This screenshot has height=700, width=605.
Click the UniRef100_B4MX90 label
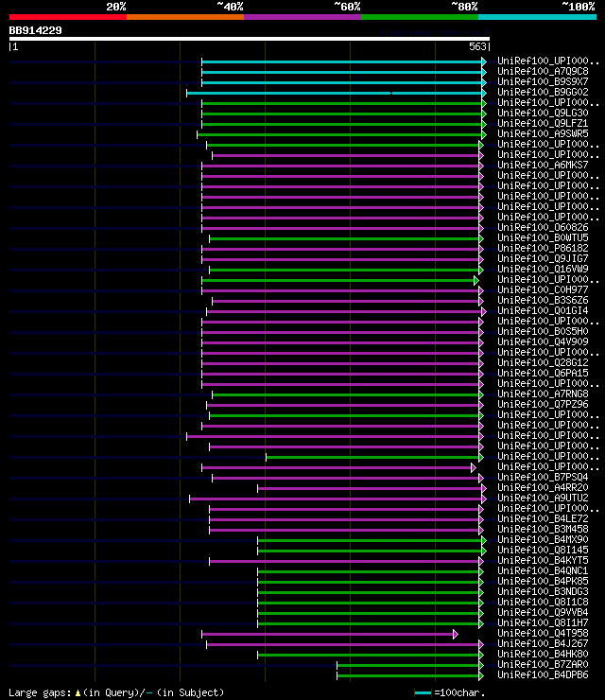pos(543,539)
